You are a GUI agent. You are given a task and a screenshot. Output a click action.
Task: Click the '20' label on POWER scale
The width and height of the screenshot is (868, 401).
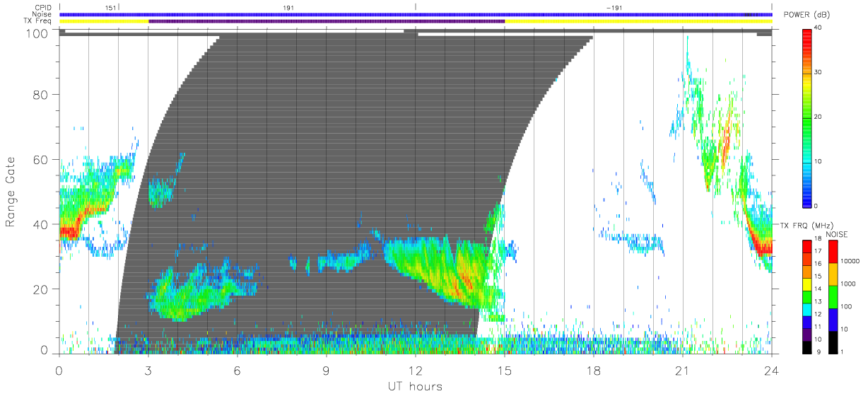pos(819,117)
